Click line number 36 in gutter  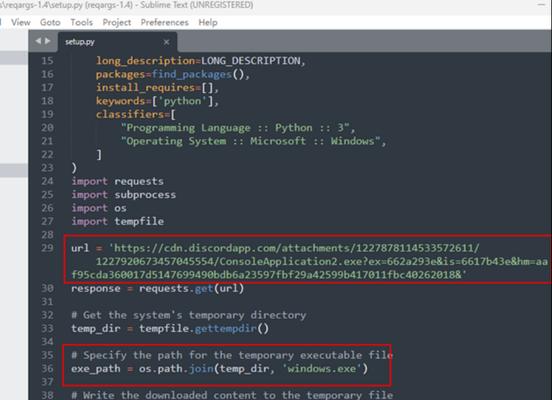pos(48,369)
